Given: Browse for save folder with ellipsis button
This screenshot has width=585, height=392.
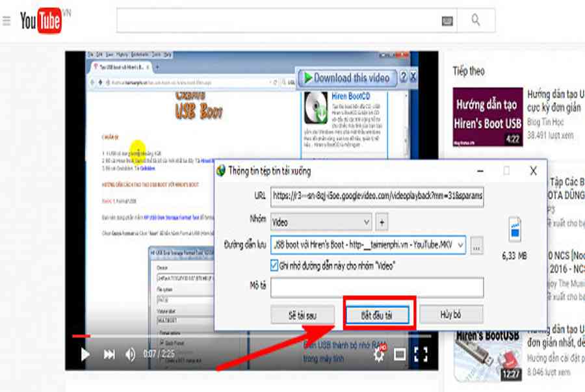Looking at the screenshot, I should (x=476, y=246).
